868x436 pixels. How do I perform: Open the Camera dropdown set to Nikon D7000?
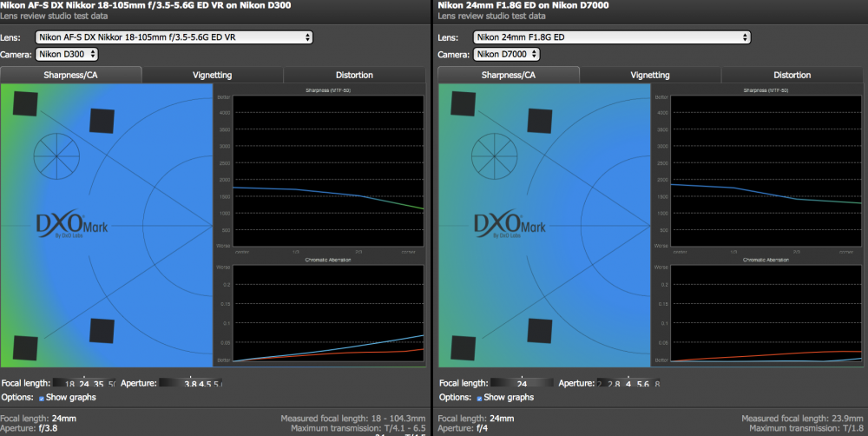click(x=507, y=55)
